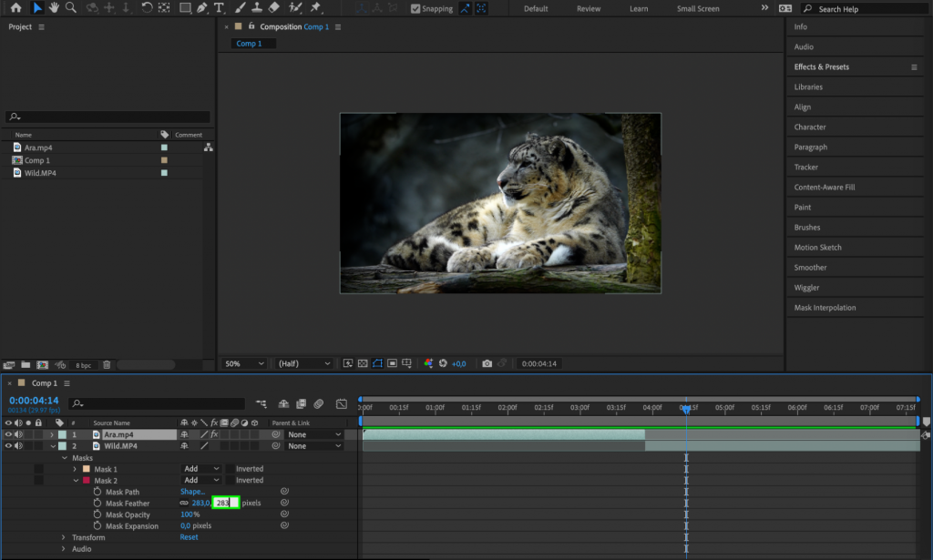The width and height of the screenshot is (933, 560).
Task: Change the Mask 2 Add mode dropdown
Action: [200, 480]
